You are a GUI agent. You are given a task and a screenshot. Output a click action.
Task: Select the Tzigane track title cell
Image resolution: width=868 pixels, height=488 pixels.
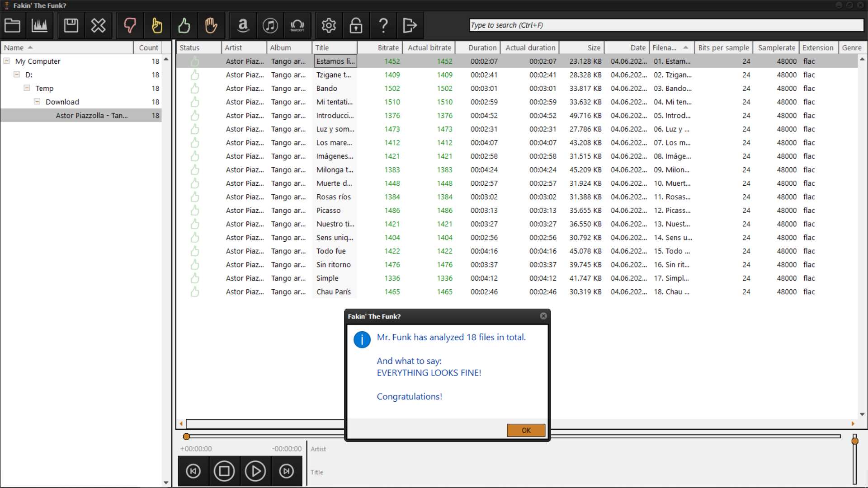click(x=335, y=75)
